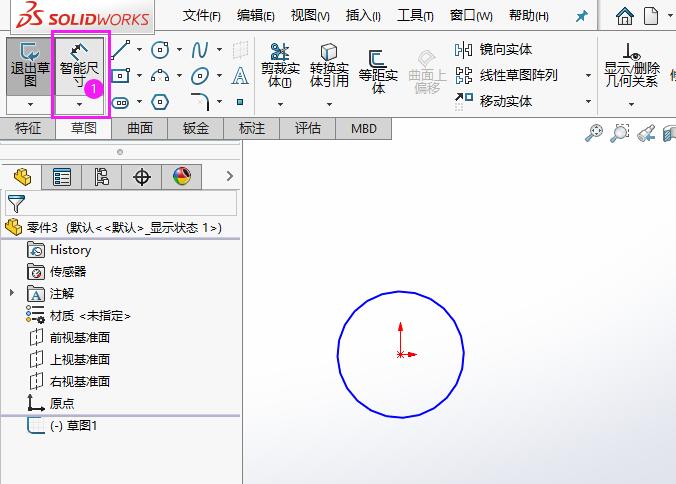Select the Spline sketch tool
Viewport: 676px width, 484px height.
click(x=200, y=50)
